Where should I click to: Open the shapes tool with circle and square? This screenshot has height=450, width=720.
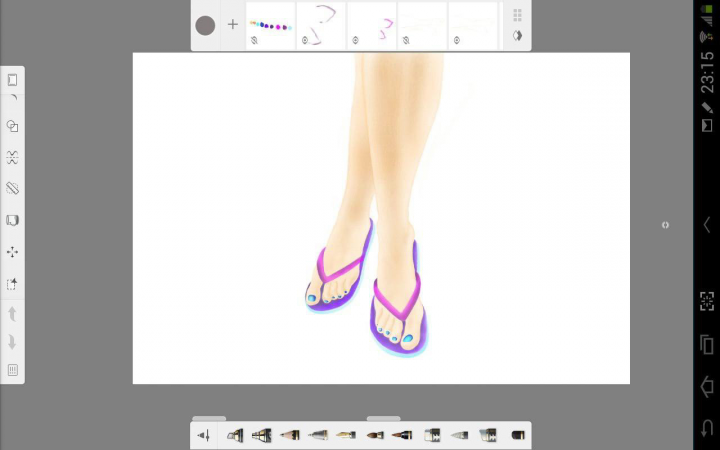[12, 126]
